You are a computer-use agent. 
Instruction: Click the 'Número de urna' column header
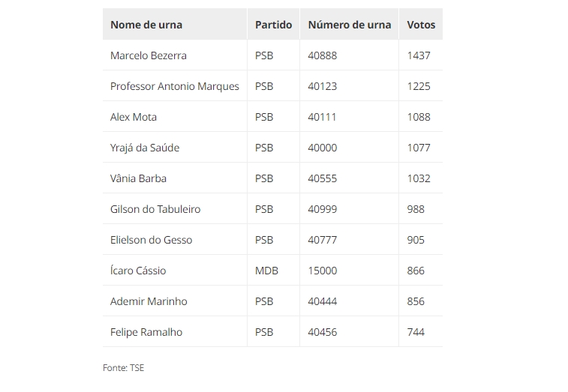tap(349, 24)
